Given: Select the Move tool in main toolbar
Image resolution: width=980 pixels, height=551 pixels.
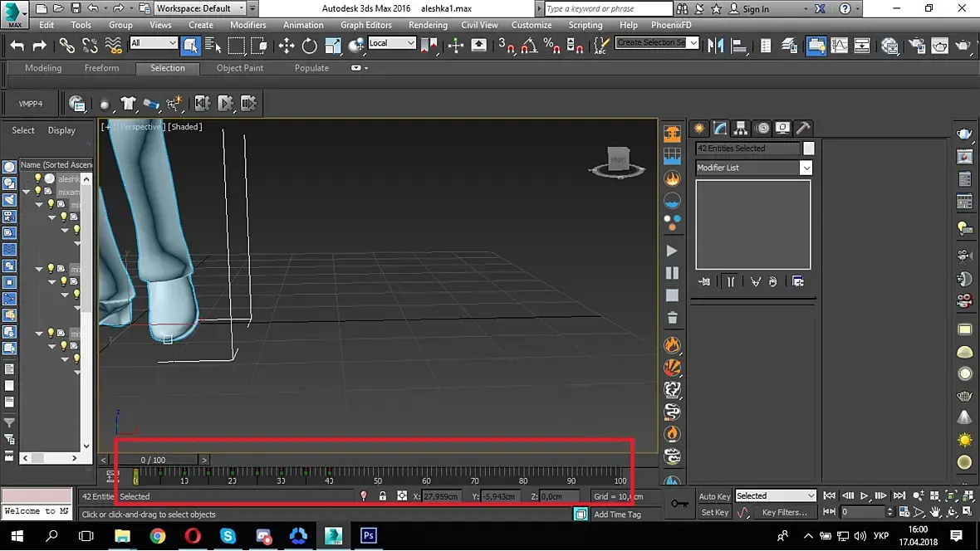Looking at the screenshot, I should [287, 46].
